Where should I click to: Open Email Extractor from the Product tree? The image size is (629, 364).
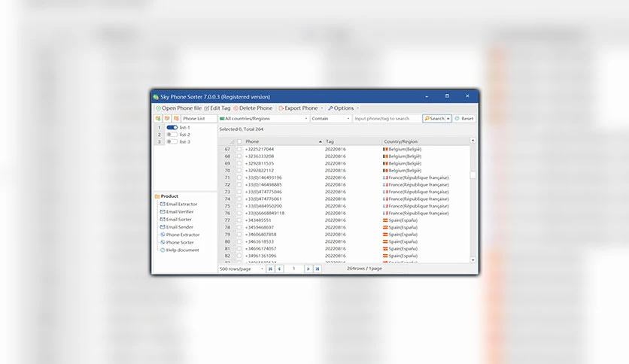click(178, 204)
